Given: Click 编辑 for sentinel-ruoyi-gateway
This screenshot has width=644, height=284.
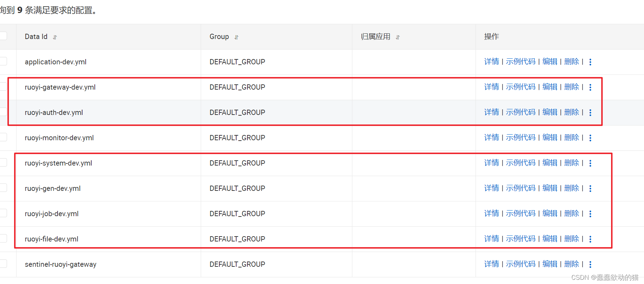Looking at the screenshot, I should pyautogui.click(x=550, y=264).
